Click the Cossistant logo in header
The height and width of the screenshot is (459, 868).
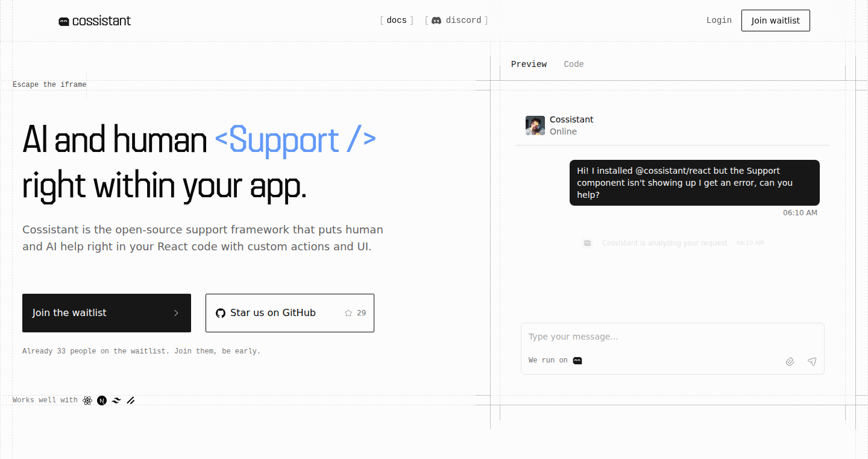tap(95, 21)
